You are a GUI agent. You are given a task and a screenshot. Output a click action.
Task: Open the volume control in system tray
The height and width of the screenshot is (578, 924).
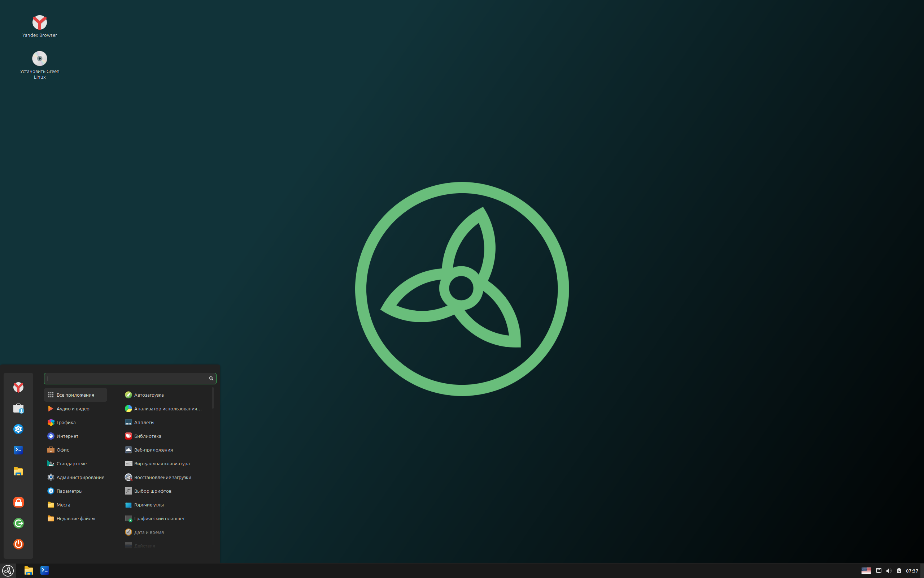pos(889,571)
